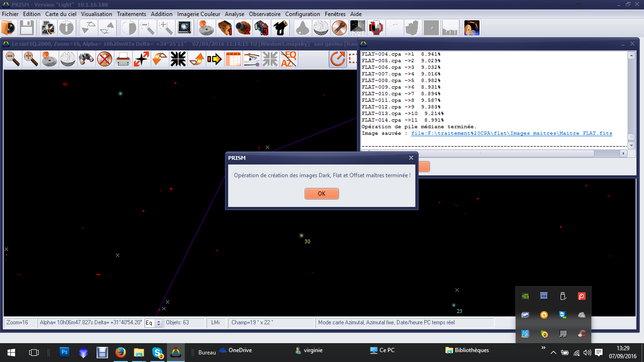Open the Observatoire menu

click(264, 14)
